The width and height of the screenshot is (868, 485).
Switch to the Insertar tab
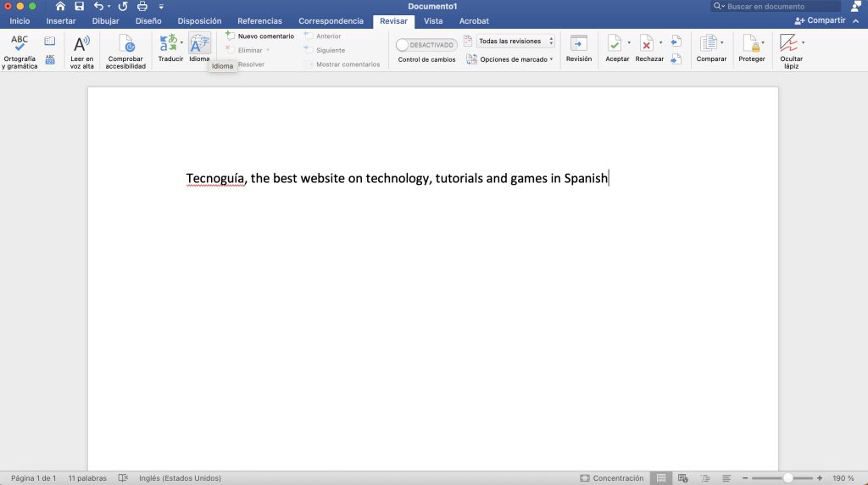61,21
